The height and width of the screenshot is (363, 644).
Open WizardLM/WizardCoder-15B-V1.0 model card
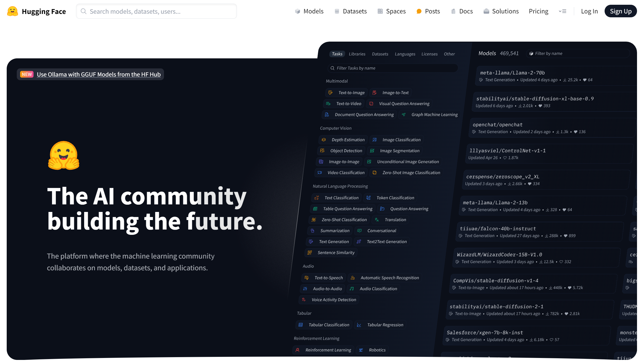tap(537, 258)
